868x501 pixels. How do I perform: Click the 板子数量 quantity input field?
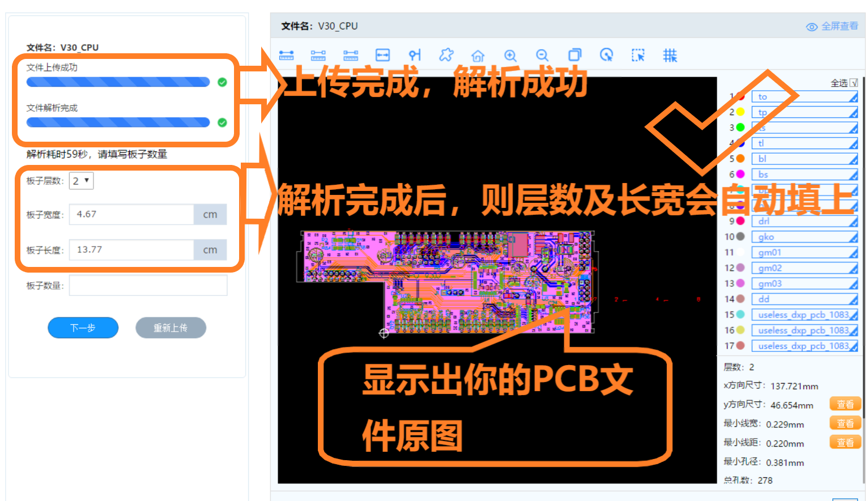tap(148, 286)
